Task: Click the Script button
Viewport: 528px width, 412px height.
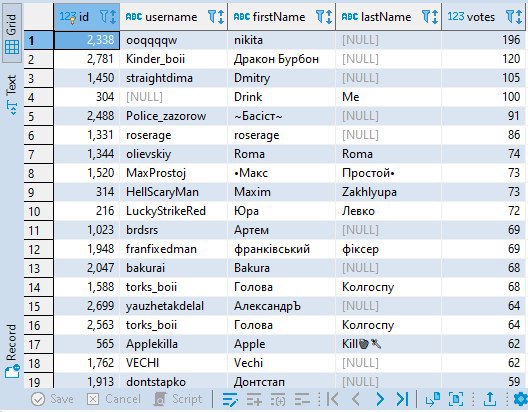Action: tap(178, 400)
